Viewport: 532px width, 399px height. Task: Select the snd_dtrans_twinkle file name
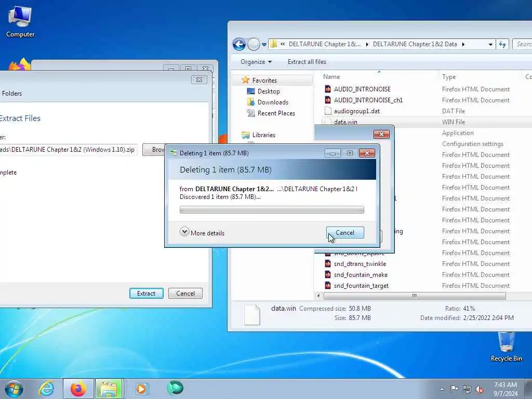[x=360, y=263]
